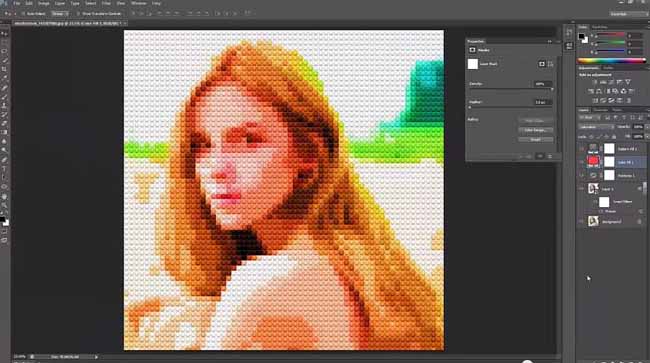The image size is (650, 363).
Task: Select the Crop tool
Action: [5, 70]
